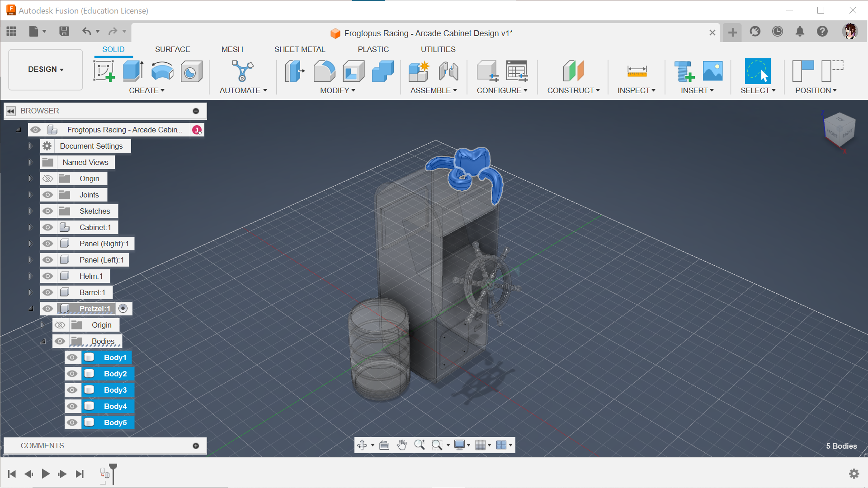Jump to the timeline end
868x488 pixels.
click(x=80, y=474)
